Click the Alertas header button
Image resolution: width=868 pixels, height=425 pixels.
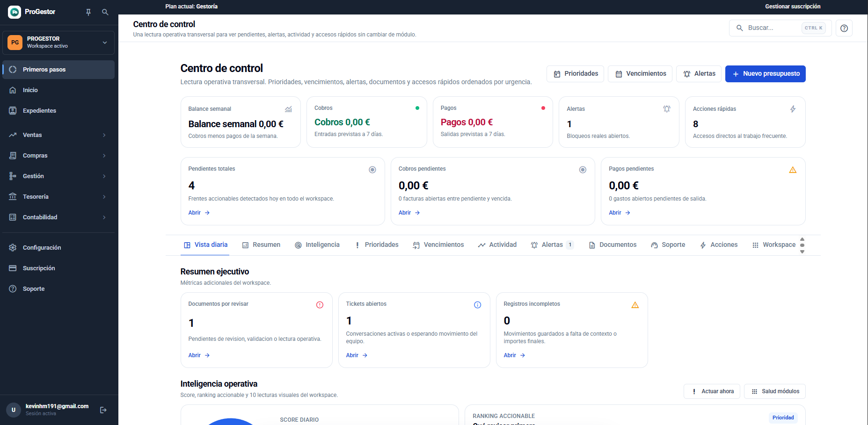[699, 74]
